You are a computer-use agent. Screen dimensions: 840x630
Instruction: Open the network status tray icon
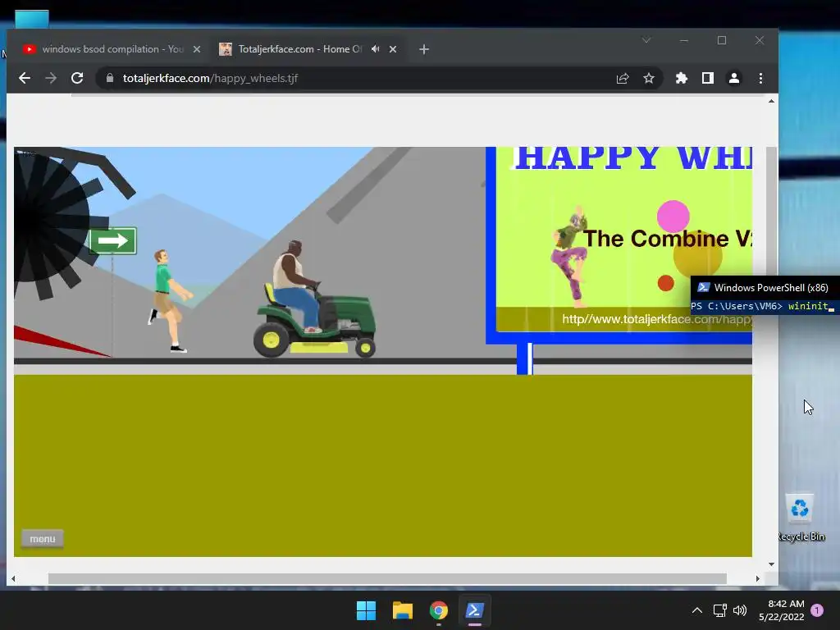pos(720,610)
